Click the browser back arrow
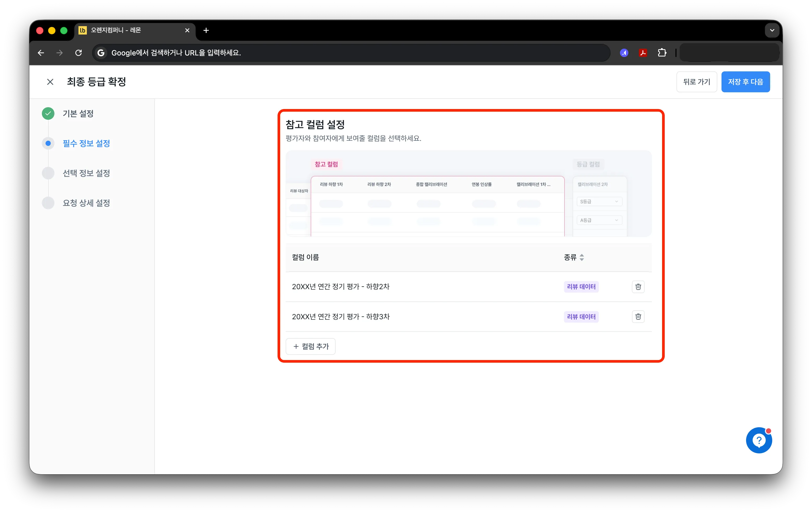Viewport: 812px width, 513px height. (x=41, y=53)
